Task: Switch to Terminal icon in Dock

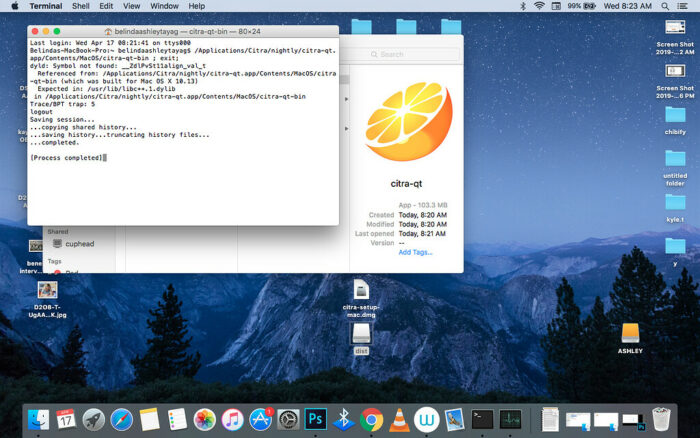Action: (482, 420)
